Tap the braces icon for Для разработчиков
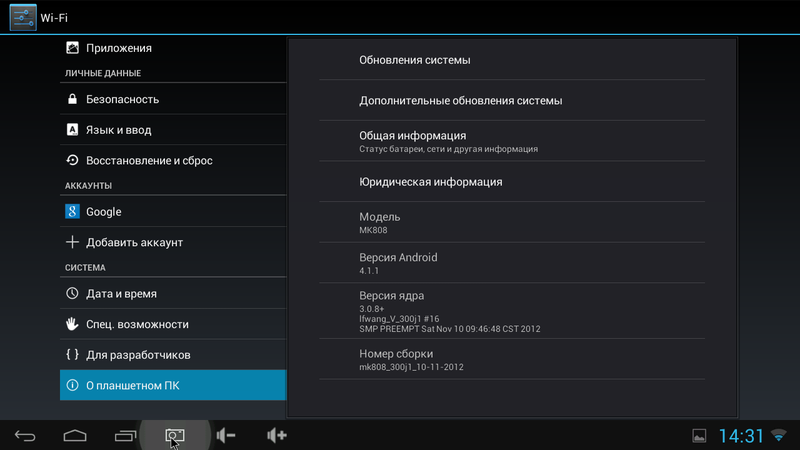 click(72, 355)
